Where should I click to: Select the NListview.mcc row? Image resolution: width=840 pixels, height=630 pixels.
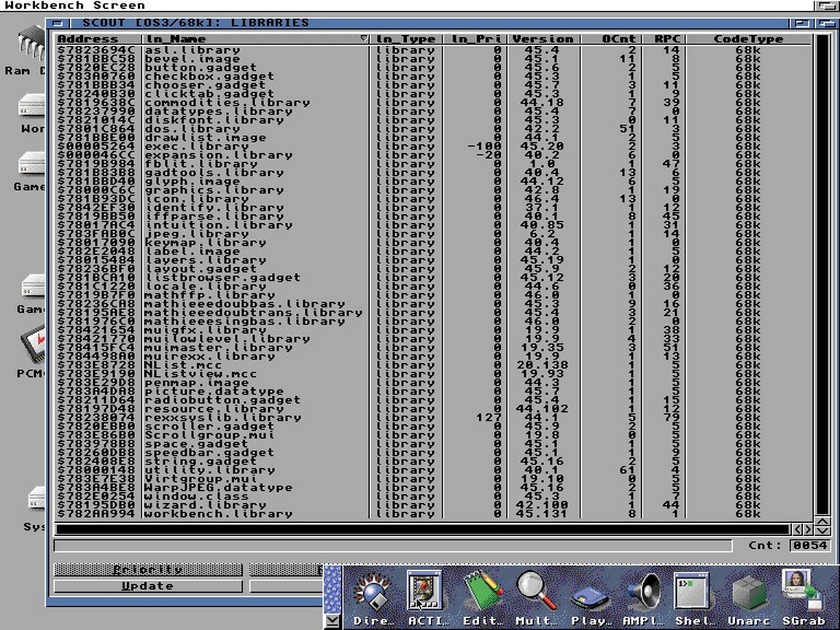[433, 373]
